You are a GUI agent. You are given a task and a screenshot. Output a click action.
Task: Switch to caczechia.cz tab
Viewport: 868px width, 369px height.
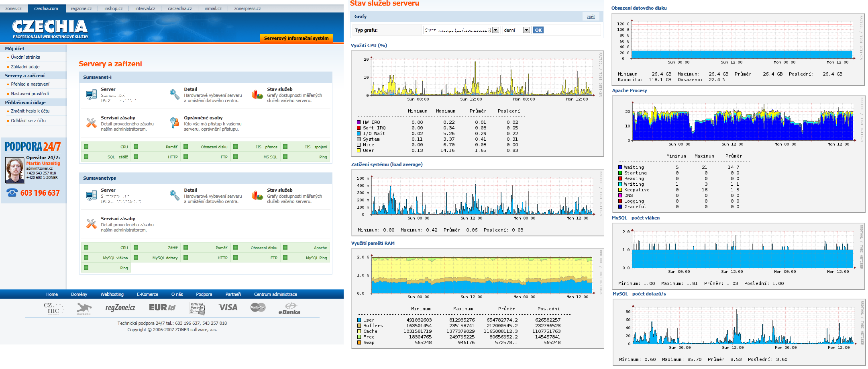[x=180, y=8]
